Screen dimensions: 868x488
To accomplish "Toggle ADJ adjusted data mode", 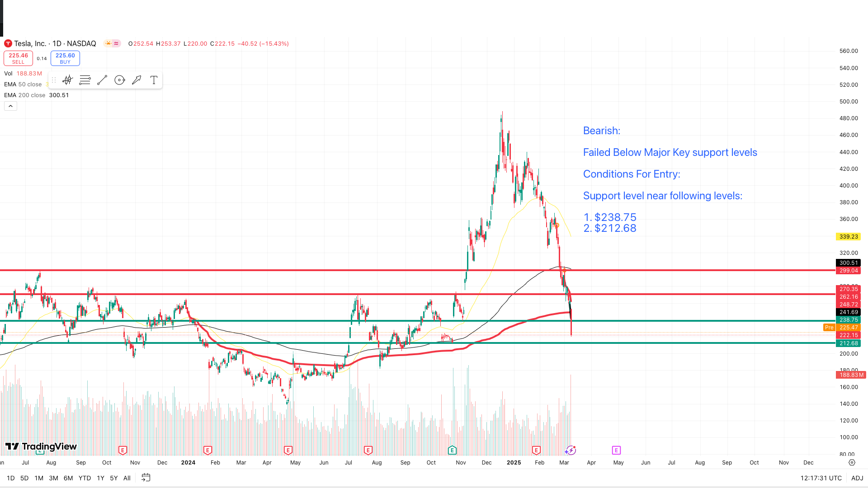I will pos(857,478).
